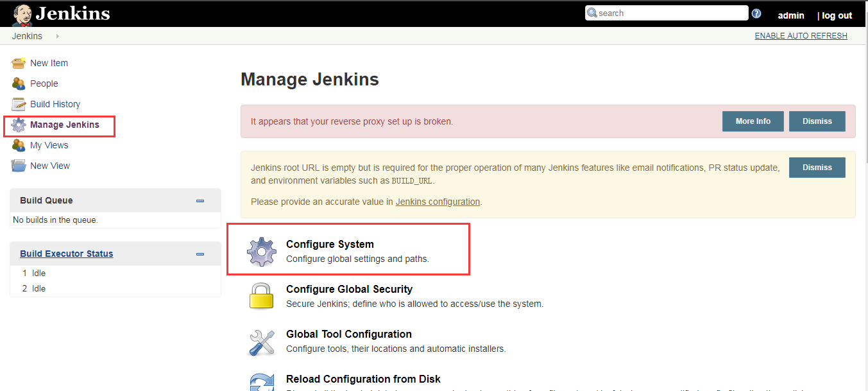Open Reload Configuration from Disk title link

pos(363,379)
